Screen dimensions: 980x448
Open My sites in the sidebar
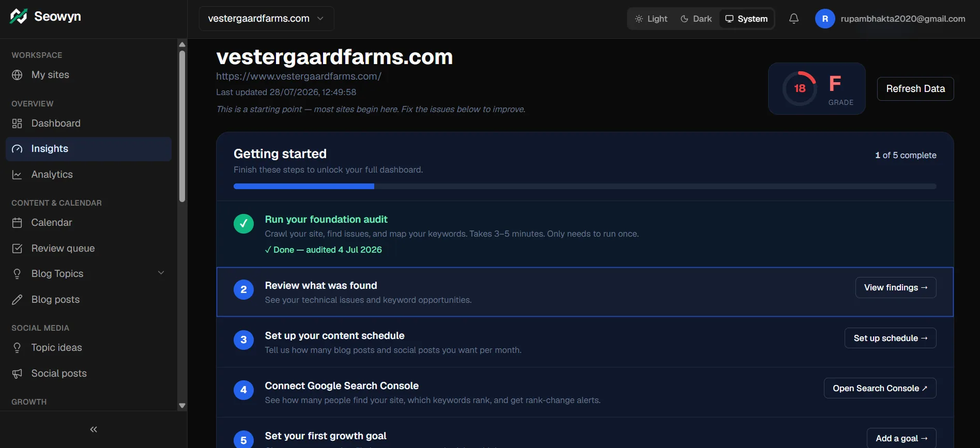[x=88, y=75]
